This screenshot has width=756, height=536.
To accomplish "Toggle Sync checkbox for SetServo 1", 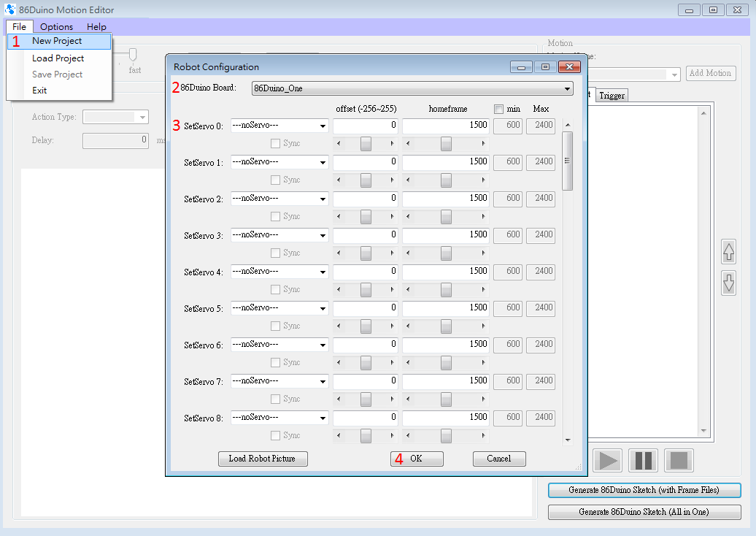I will 275,180.
